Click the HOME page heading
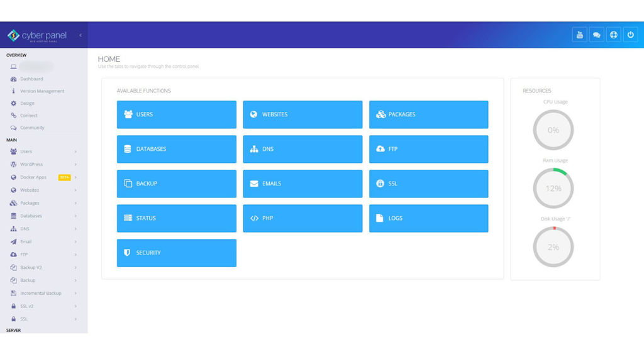The height and width of the screenshot is (362, 644). tap(109, 59)
